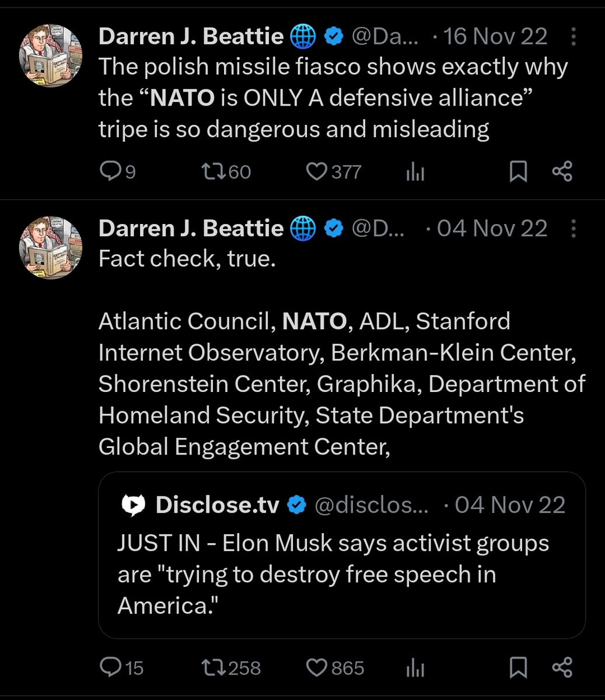This screenshot has width=605, height=700.
Task: View analytics of the 04 Nov tweet
Action: point(415,668)
